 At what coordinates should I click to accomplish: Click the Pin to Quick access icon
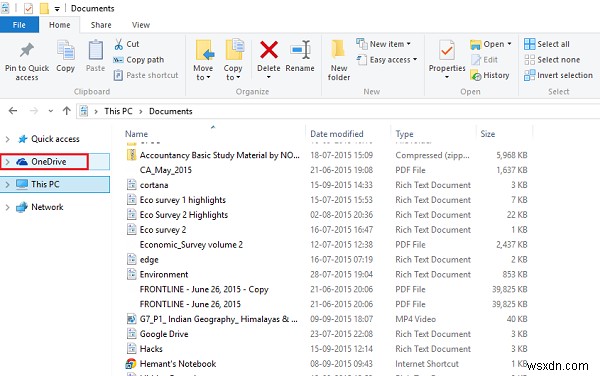[x=27, y=51]
